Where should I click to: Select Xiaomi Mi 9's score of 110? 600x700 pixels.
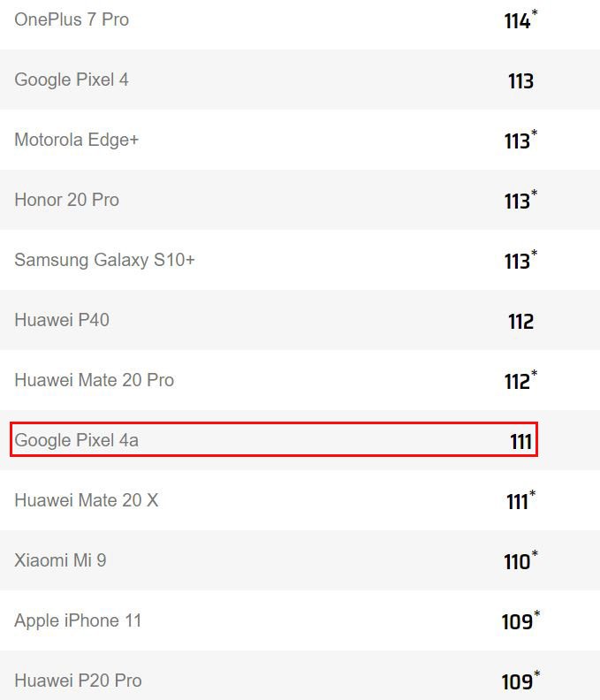pos(518,562)
